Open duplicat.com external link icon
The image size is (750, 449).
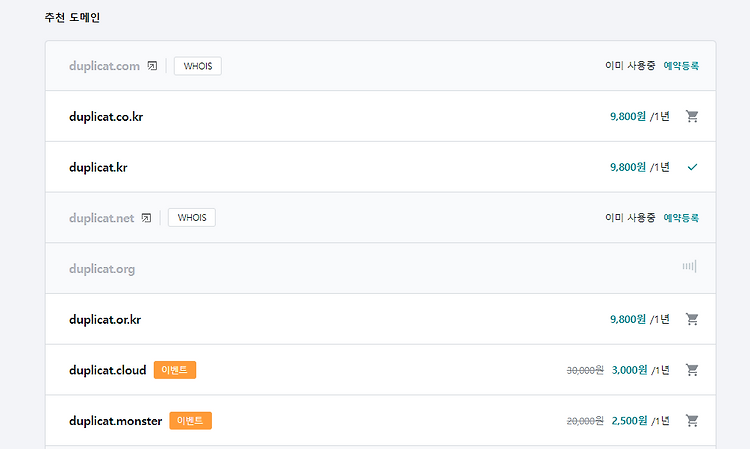(152, 66)
